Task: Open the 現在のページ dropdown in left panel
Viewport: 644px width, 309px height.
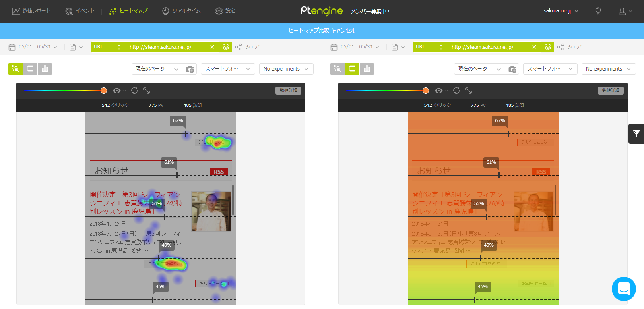Action: 157,69
